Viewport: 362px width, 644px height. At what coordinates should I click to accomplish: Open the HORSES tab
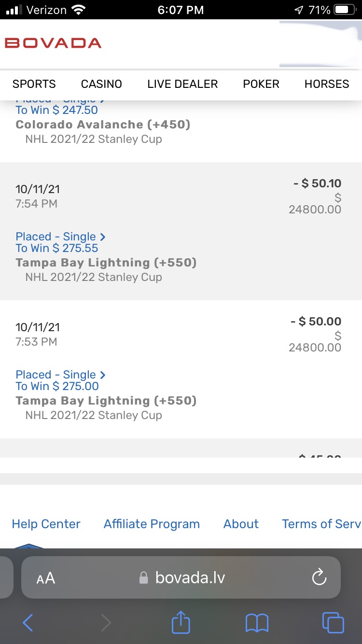[327, 84]
